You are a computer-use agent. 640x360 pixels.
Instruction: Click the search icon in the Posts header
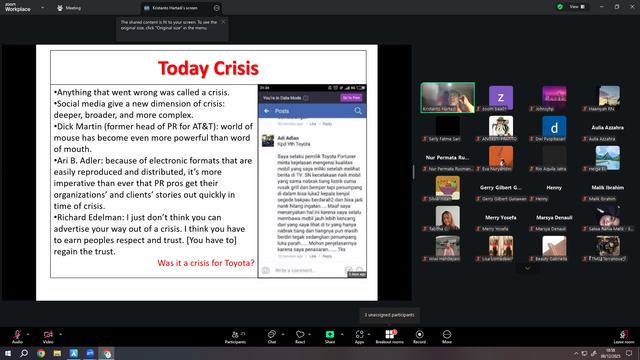click(x=358, y=111)
